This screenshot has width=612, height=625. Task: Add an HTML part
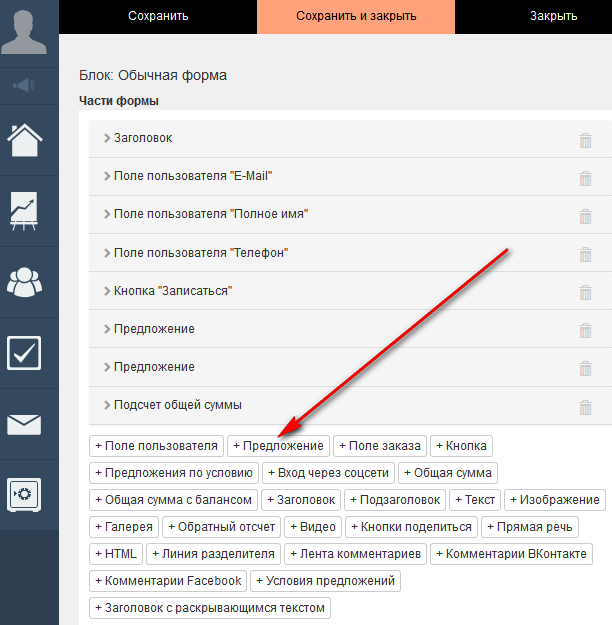click(x=116, y=554)
